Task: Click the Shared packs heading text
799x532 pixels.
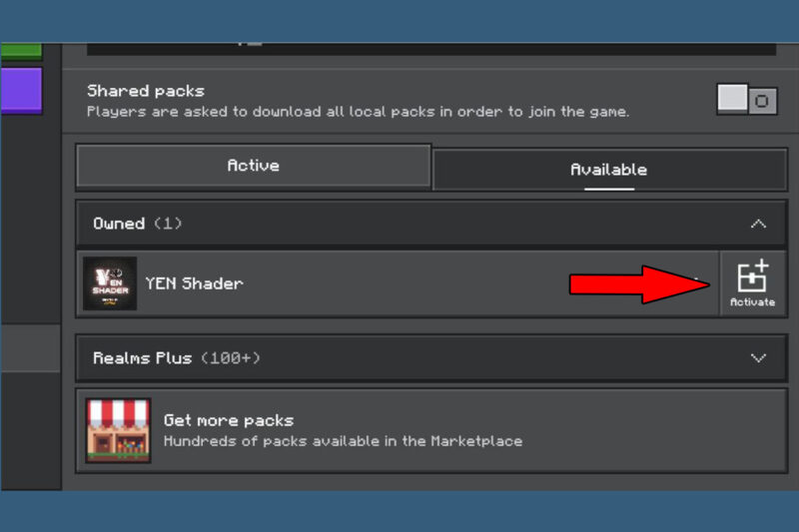Action: coord(146,91)
